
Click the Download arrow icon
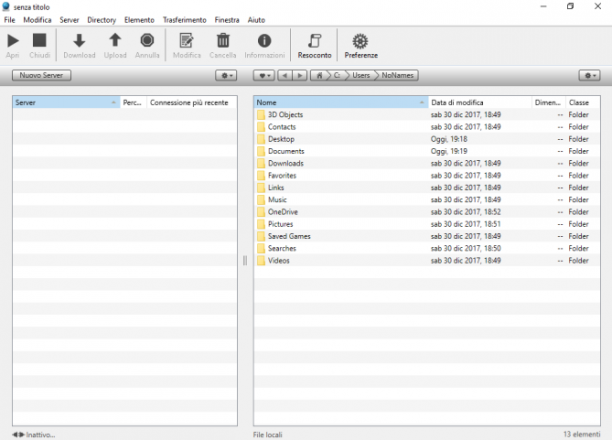click(x=79, y=40)
